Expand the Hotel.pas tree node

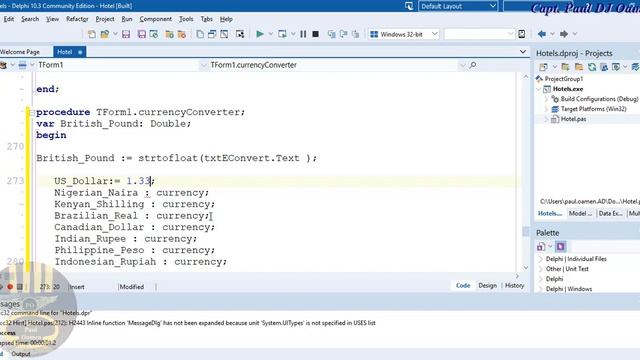click(x=546, y=119)
